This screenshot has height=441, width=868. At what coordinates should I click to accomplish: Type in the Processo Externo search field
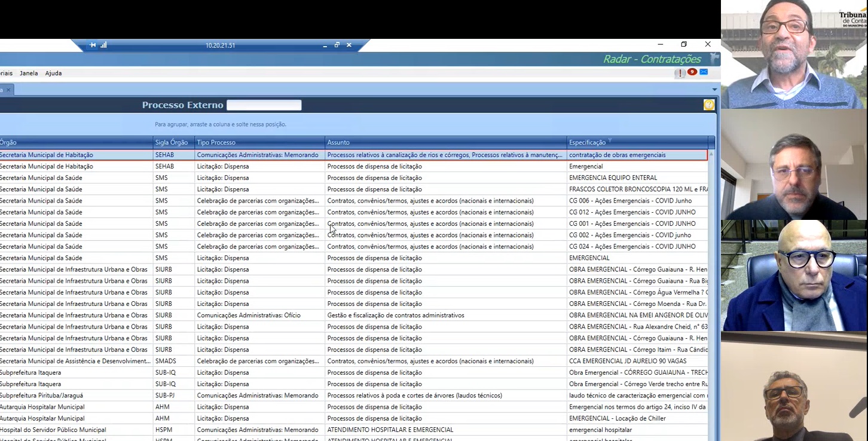(264, 105)
